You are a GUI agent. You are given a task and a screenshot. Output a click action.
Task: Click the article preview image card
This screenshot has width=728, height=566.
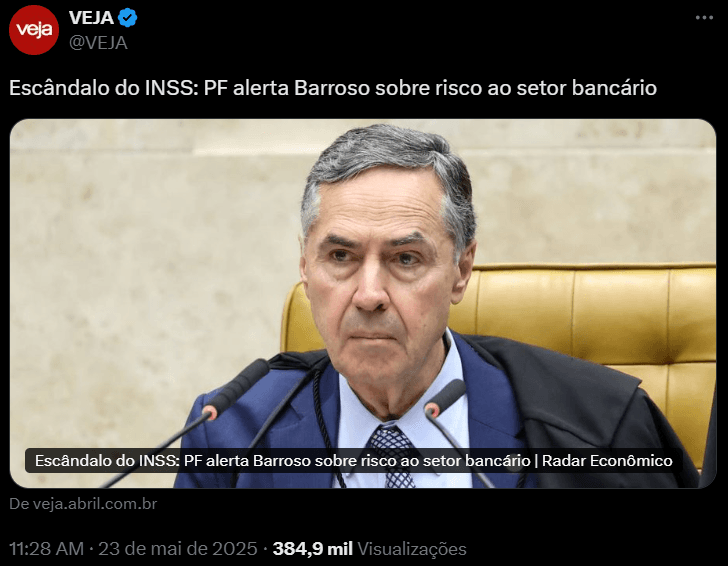(363, 303)
